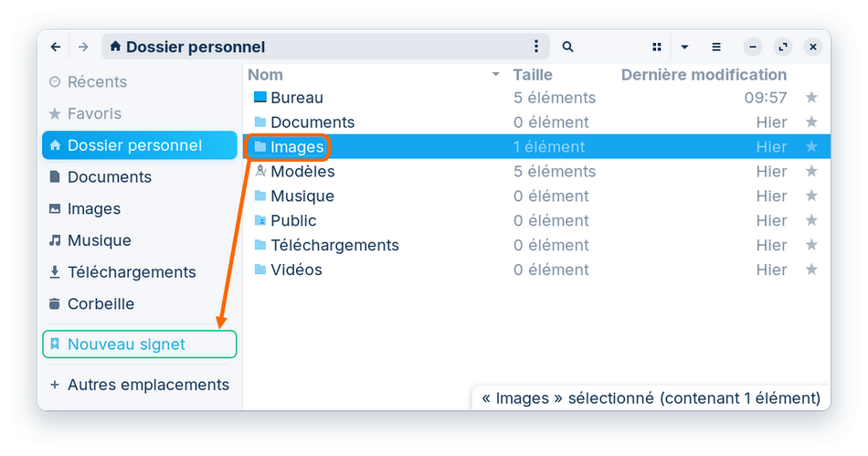This screenshot has width=868, height=456.
Task: Select the Téléchargements folder in file list
Action: (x=334, y=246)
